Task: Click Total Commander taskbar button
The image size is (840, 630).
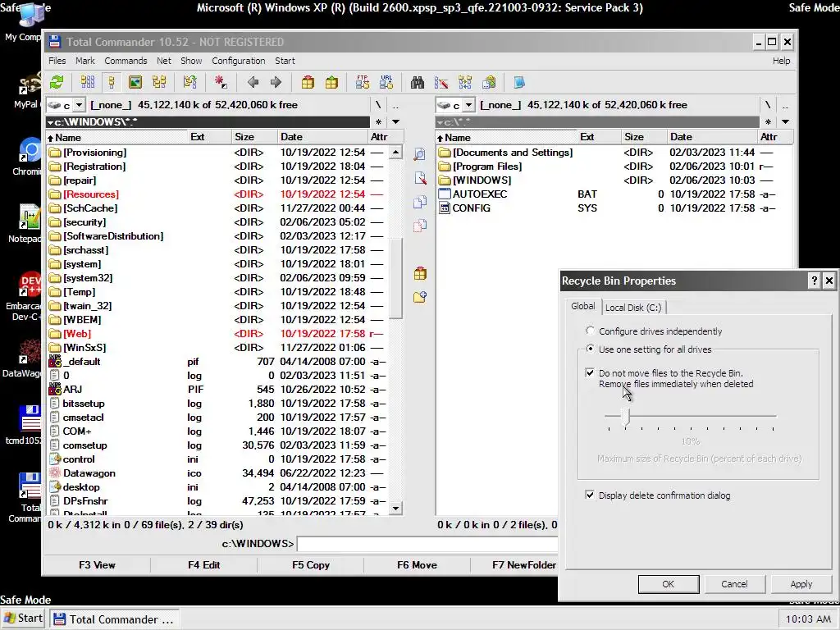Action: (x=114, y=619)
